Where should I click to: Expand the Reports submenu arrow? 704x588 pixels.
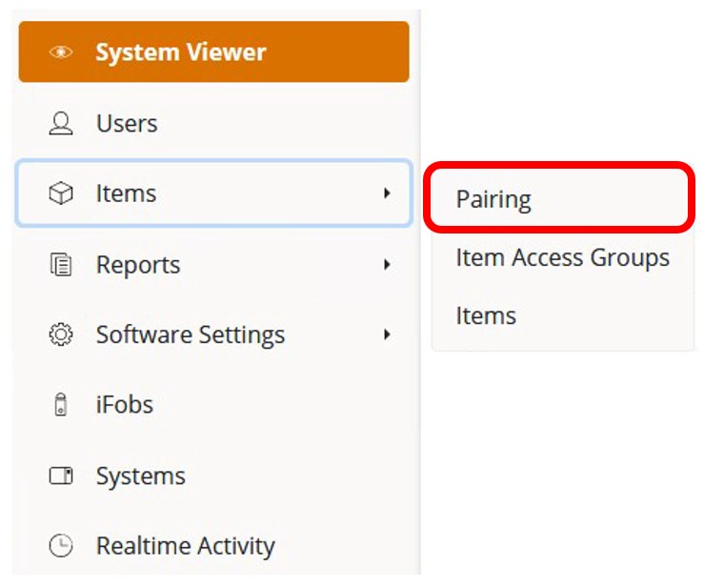(x=387, y=265)
